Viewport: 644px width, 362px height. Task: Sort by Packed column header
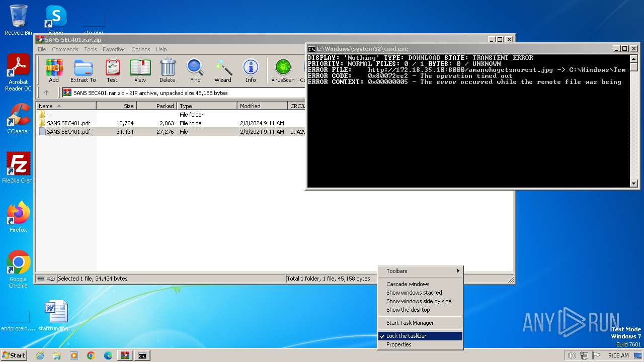click(156, 106)
